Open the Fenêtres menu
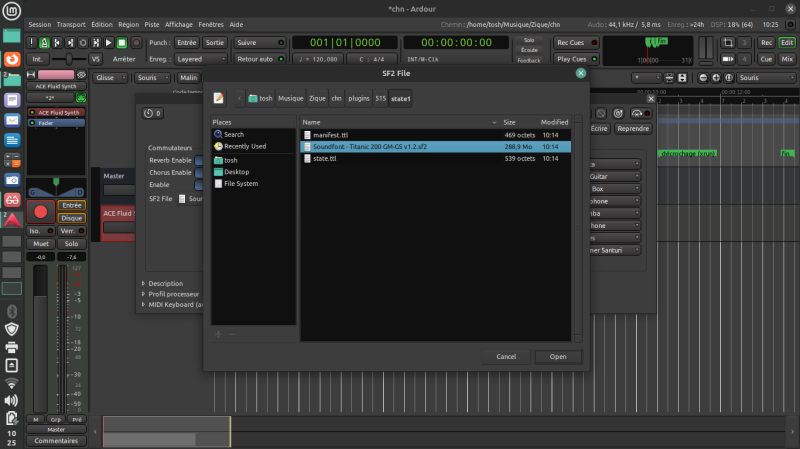The height and width of the screenshot is (449, 800). 213,23
